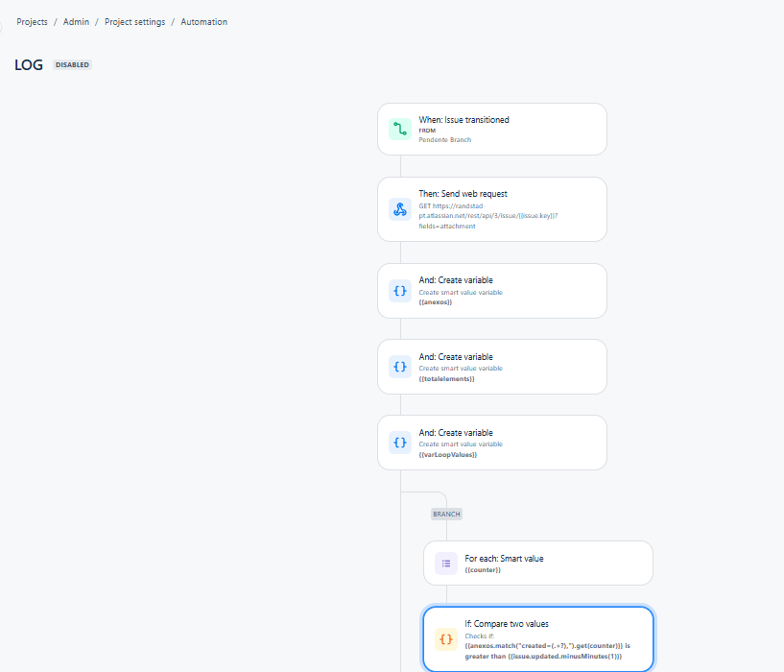Viewport: 784px width, 672px height.
Task: Click the {{totalelements}} variable name text
Action: tap(446, 379)
